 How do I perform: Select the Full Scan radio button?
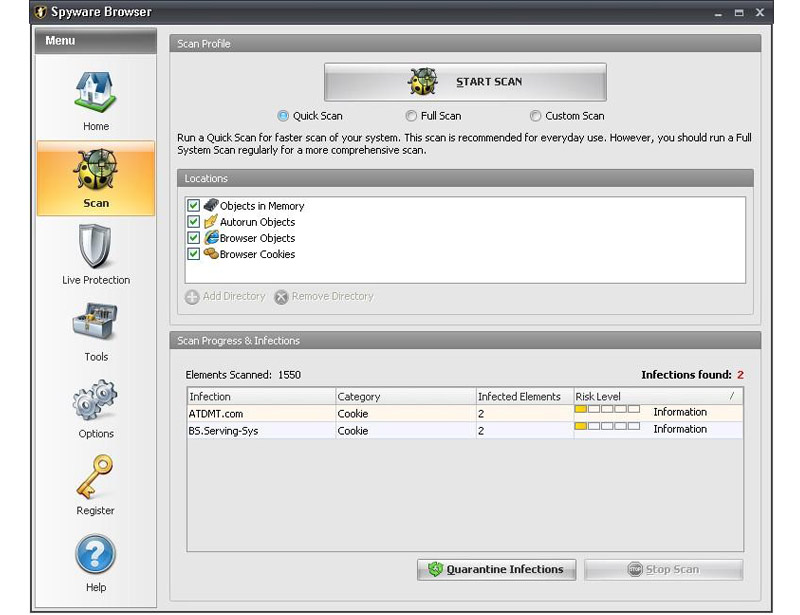[x=412, y=116]
